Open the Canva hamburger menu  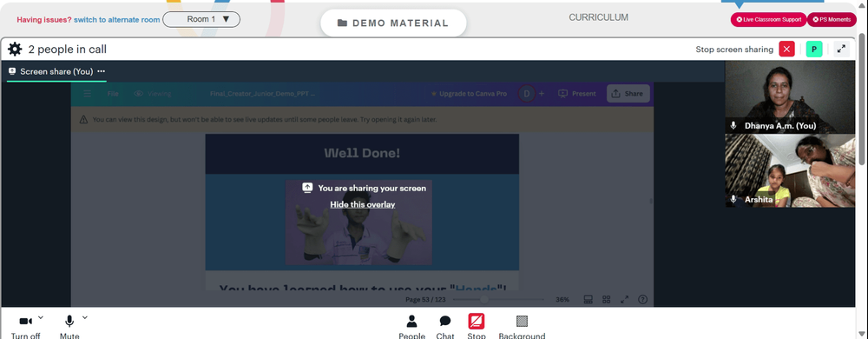coord(87,94)
